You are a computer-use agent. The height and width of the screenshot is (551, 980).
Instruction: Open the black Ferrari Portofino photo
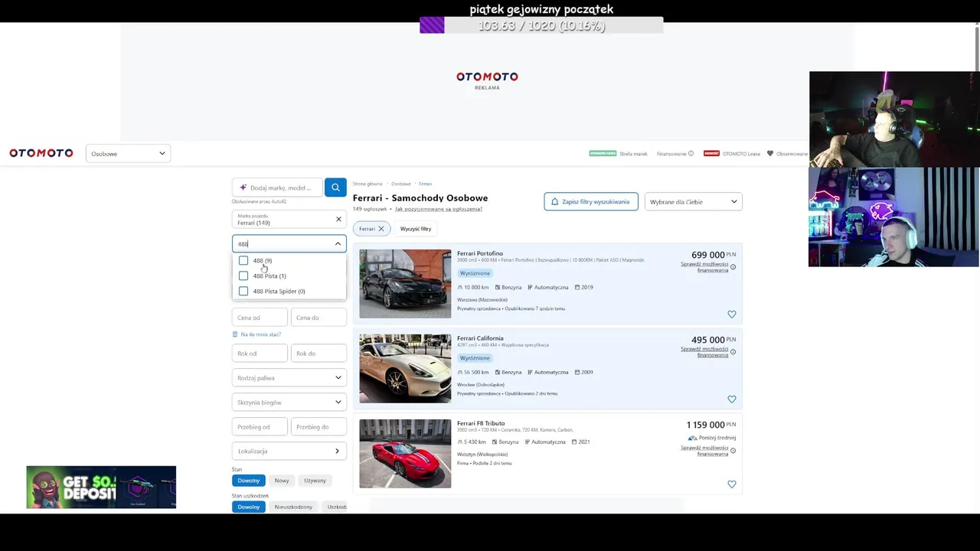click(x=405, y=284)
